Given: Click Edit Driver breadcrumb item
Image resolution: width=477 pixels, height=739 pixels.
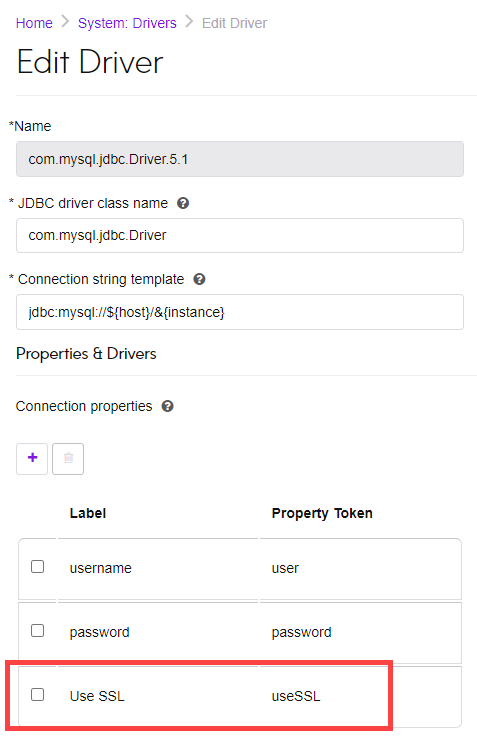Looking at the screenshot, I should 234,23.
